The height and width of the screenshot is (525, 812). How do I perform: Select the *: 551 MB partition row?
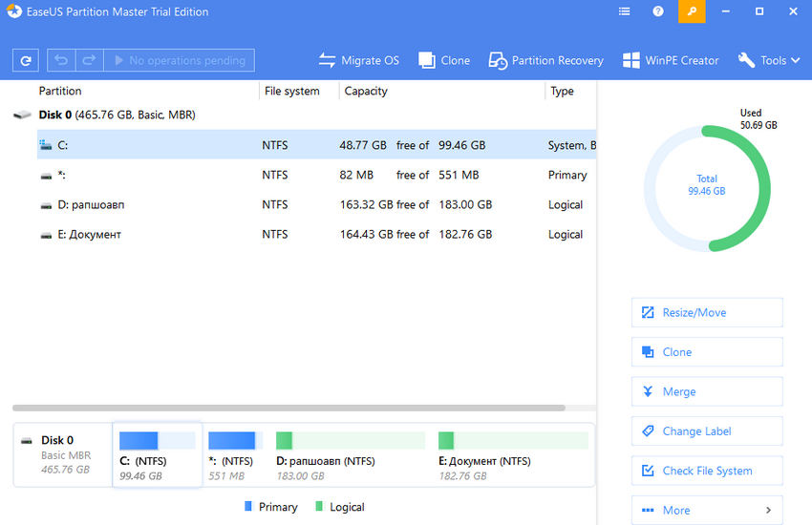(x=316, y=175)
